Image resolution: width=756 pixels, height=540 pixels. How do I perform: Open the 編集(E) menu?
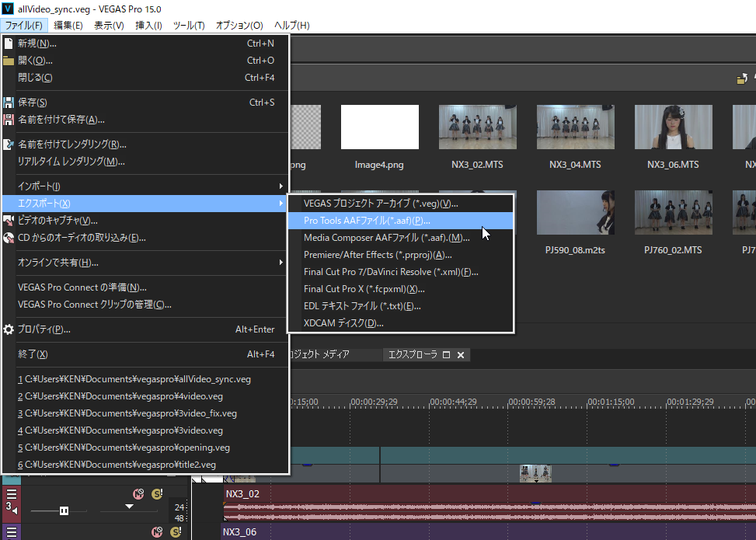click(68, 26)
